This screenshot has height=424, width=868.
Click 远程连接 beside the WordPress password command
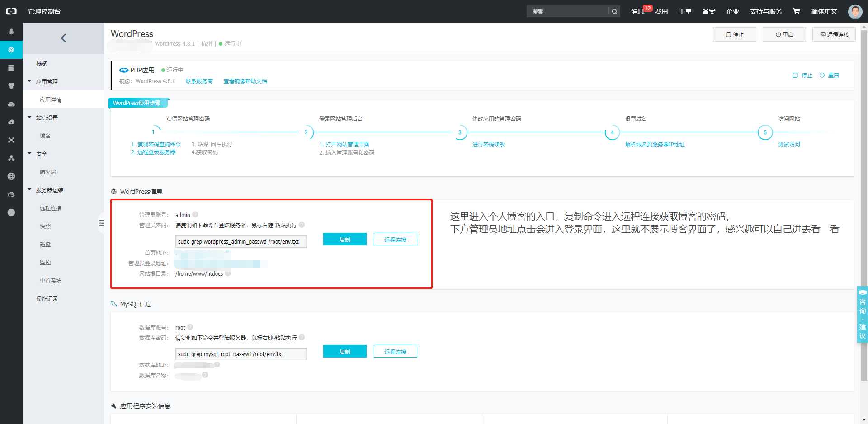click(395, 240)
